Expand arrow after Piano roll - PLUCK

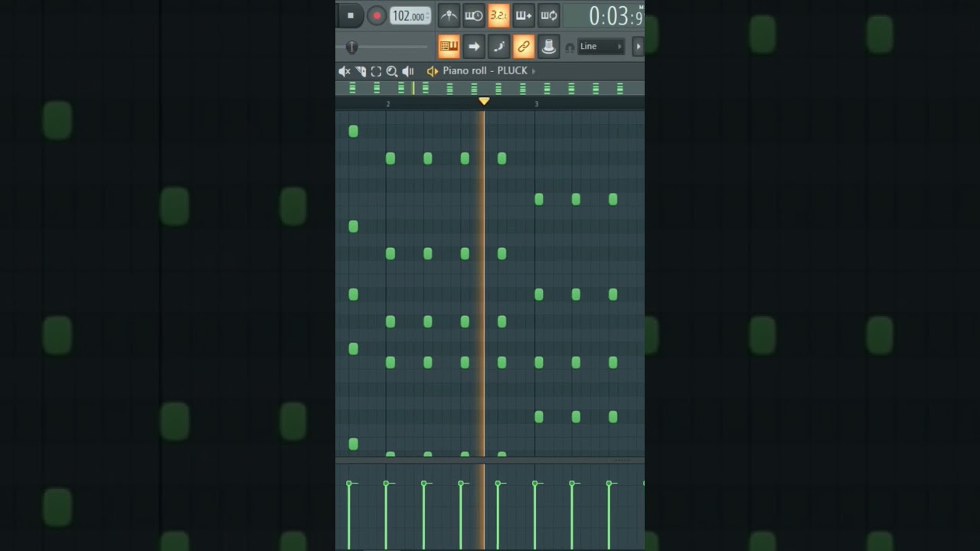point(534,71)
